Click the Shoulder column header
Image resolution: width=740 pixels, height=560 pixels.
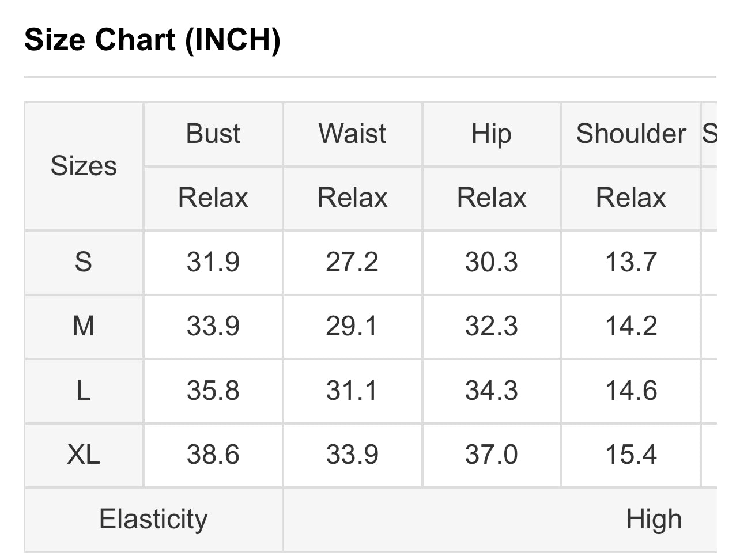pos(631,134)
